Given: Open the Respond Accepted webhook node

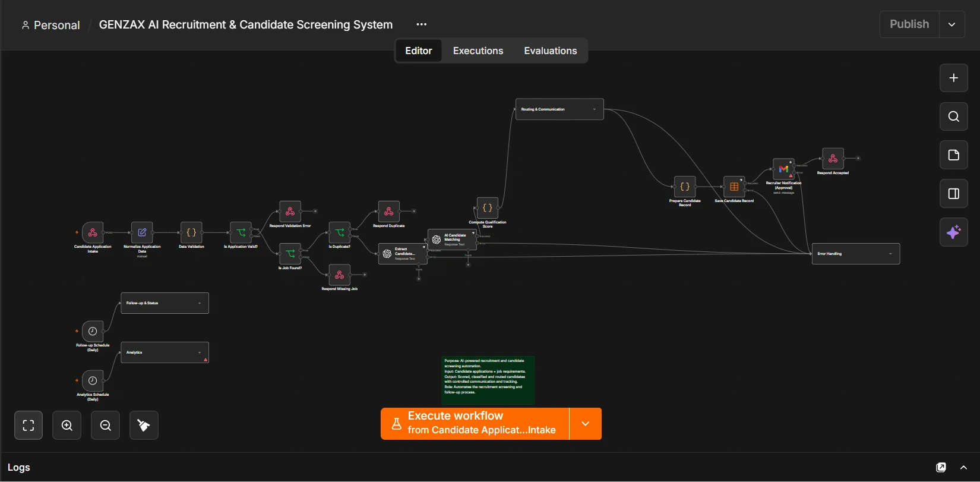Looking at the screenshot, I should pos(833,159).
